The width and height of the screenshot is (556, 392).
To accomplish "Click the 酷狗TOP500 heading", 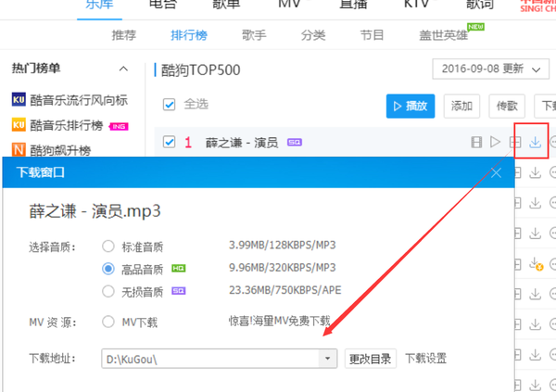I will [201, 70].
